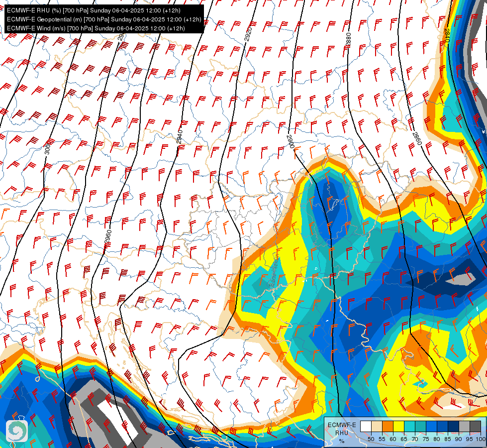487x448 pixels.
Task: Click the legend value label 80
Action: (437, 439)
